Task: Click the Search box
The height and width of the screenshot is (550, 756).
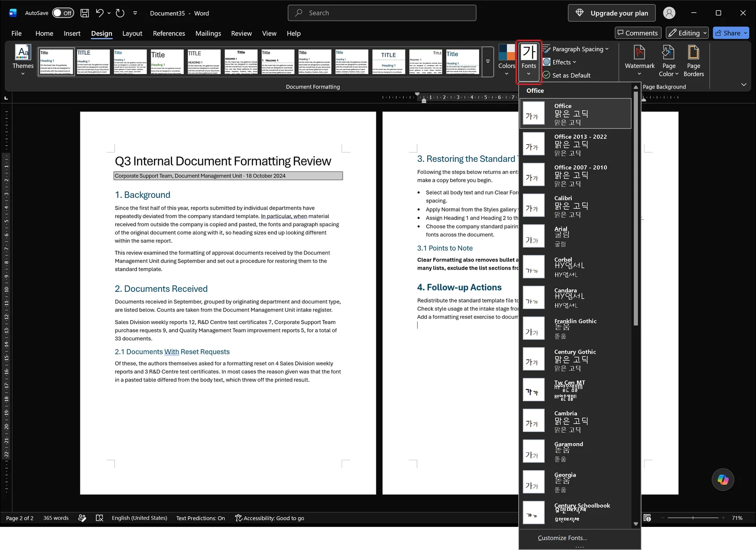Action: (382, 13)
